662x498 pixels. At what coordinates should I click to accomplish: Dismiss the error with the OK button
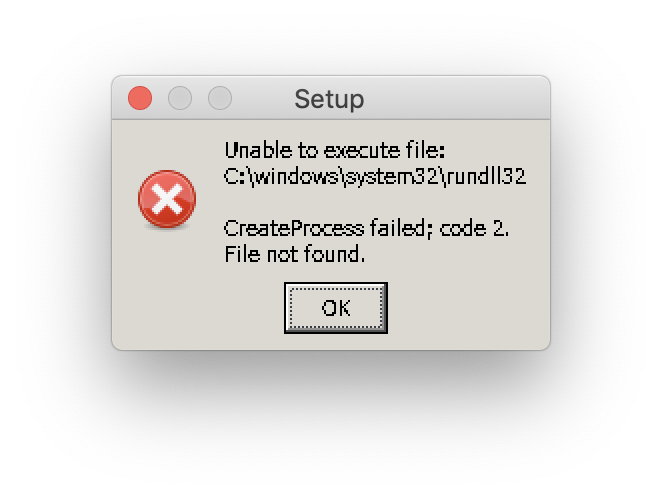pyautogui.click(x=336, y=308)
